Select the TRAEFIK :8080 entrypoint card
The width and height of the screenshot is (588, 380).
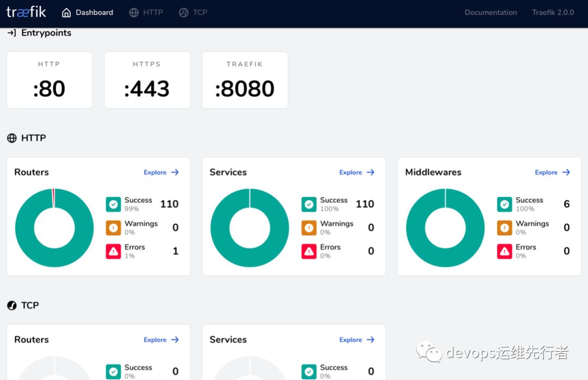point(245,80)
